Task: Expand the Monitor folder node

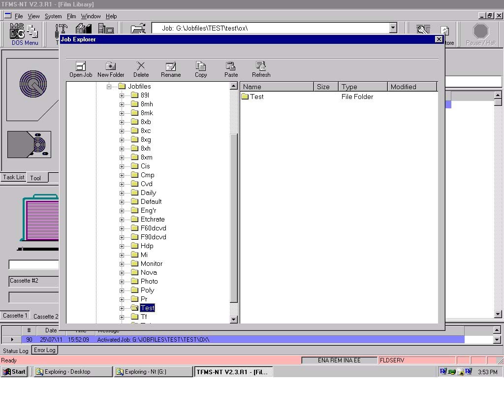Action: [122, 264]
